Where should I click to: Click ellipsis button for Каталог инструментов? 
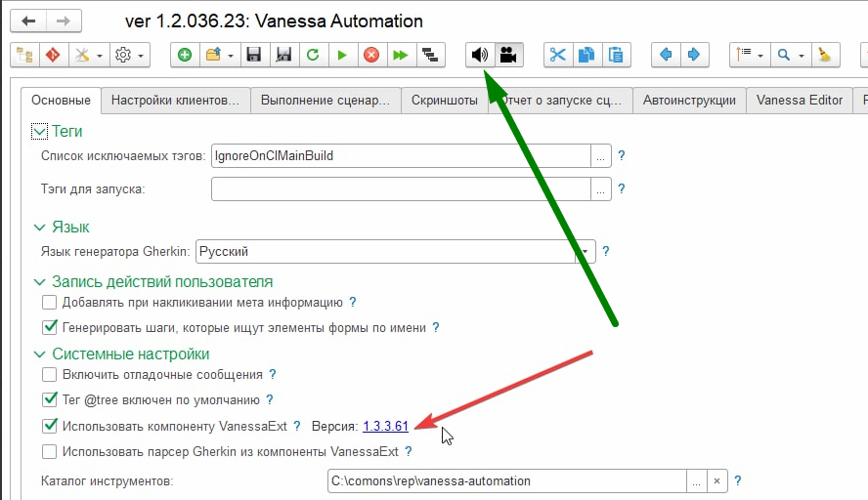pos(696,481)
